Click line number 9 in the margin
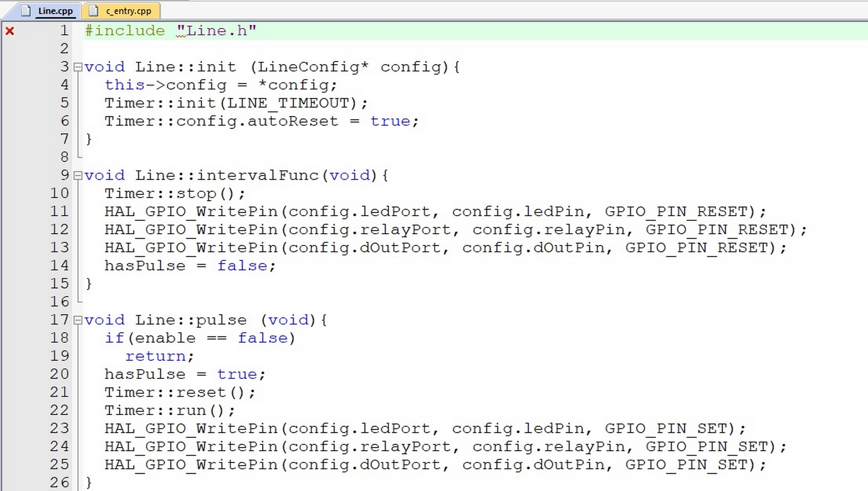Screen dimensions: 868x491 coord(65,175)
